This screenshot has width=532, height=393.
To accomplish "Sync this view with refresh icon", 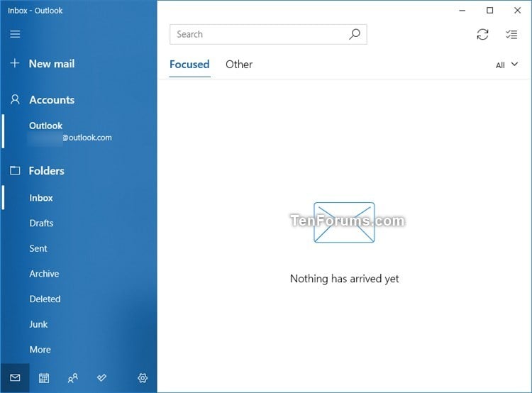I will point(482,34).
